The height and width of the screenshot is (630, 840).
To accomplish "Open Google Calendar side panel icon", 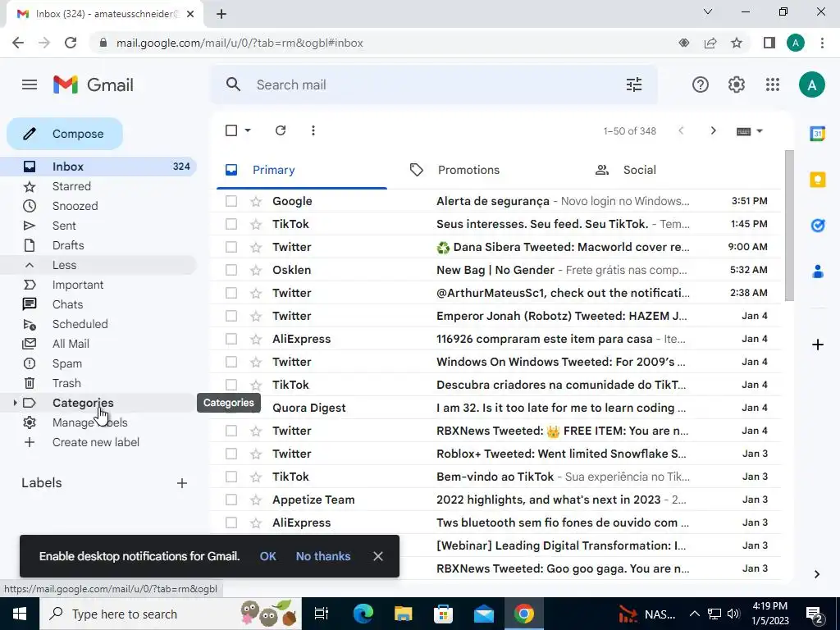I will [x=818, y=134].
